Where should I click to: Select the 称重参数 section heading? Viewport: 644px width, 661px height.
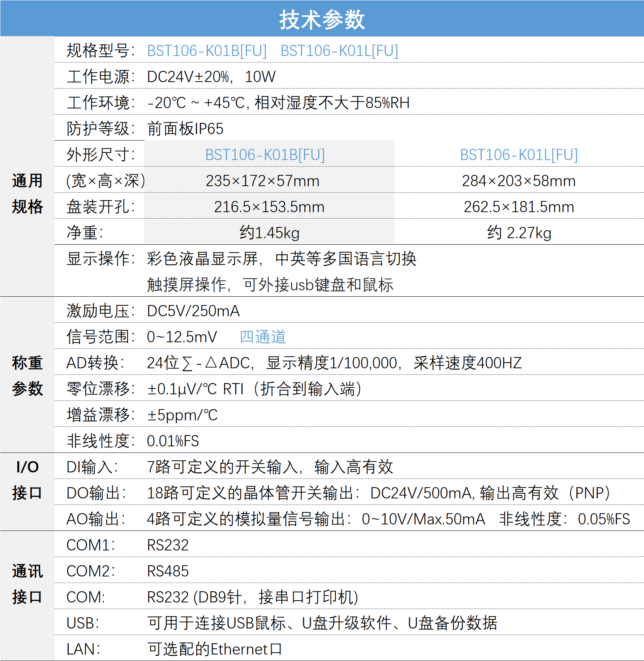click(27, 376)
